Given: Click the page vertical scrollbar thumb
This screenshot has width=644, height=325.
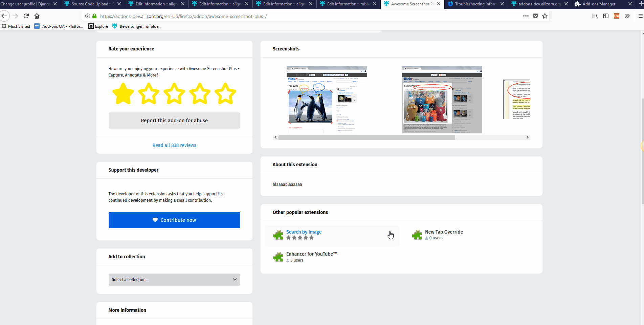Looking at the screenshot, I should pos(642,151).
